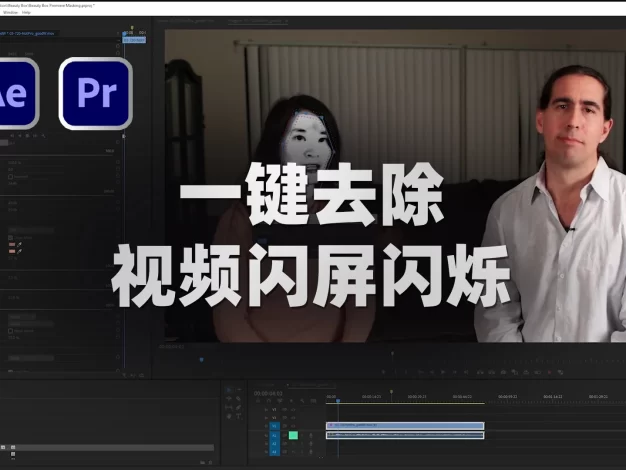Play the sequence in Program monitor
This screenshot has height=470, width=626.
[x=443, y=372]
